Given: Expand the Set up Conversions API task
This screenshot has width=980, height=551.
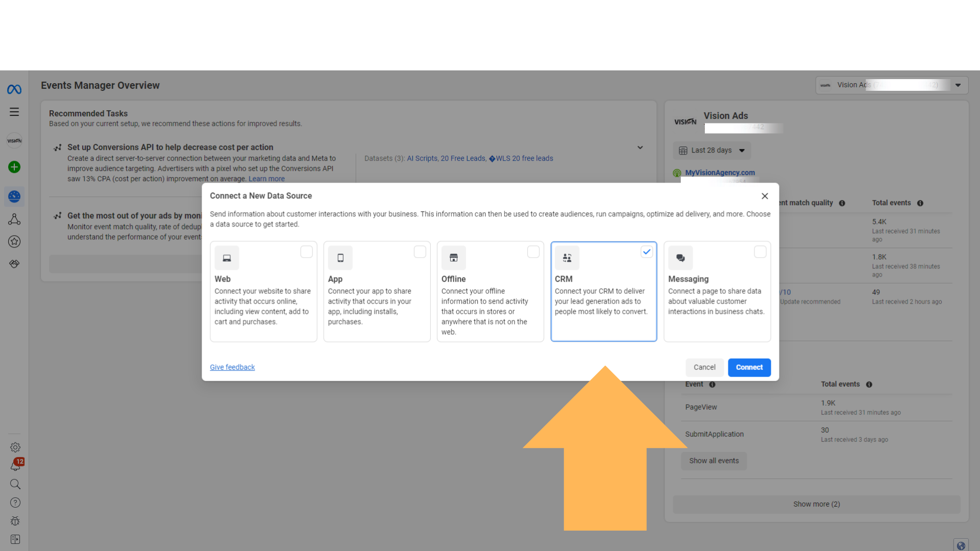Looking at the screenshot, I should click(x=640, y=147).
